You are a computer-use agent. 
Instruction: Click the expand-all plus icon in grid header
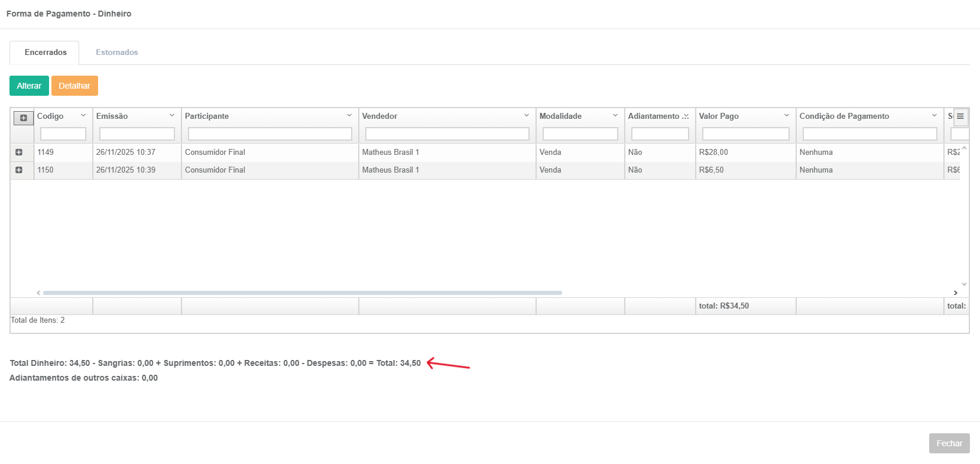pos(24,118)
